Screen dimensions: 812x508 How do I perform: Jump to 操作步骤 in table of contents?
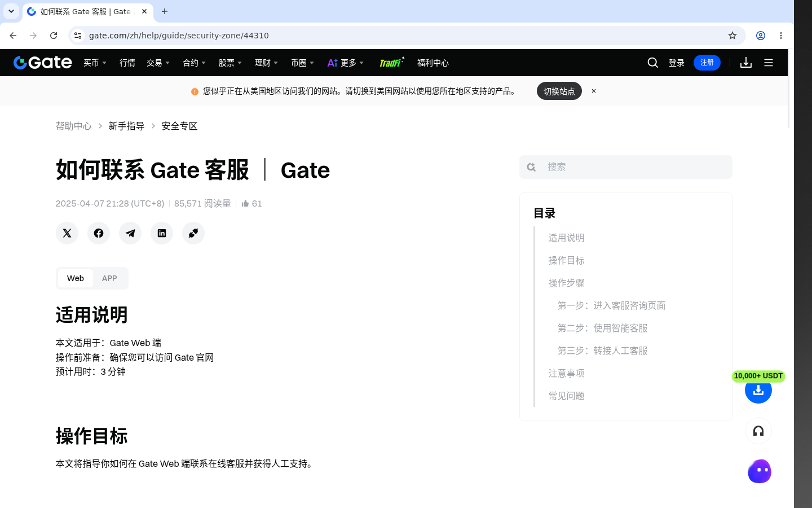pos(566,283)
